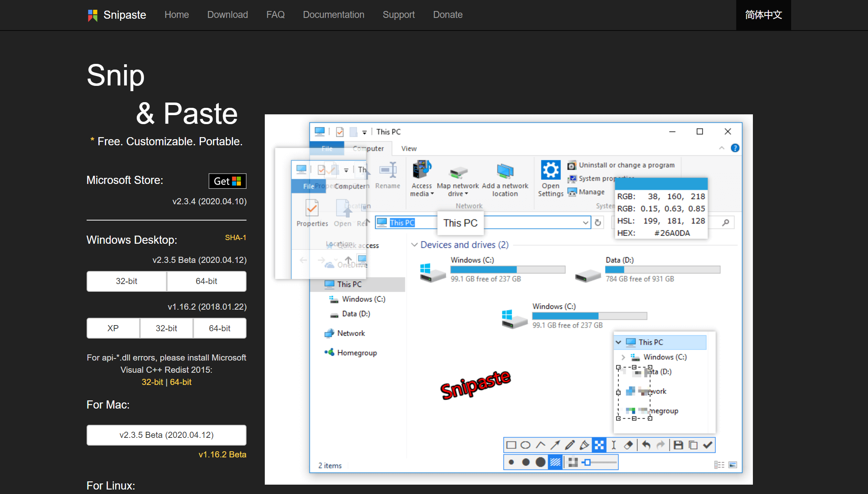
Task: Select the marker pen tool
Action: coord(584,445)
